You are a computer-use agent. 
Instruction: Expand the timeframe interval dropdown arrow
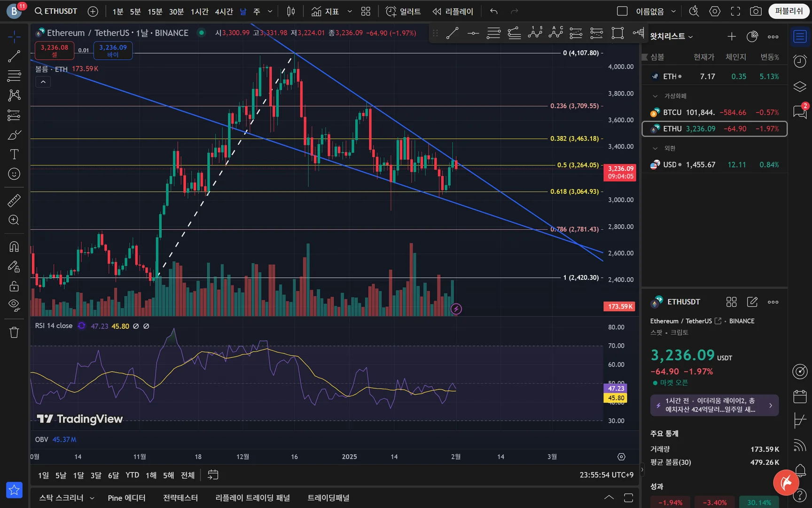point(270,11)
